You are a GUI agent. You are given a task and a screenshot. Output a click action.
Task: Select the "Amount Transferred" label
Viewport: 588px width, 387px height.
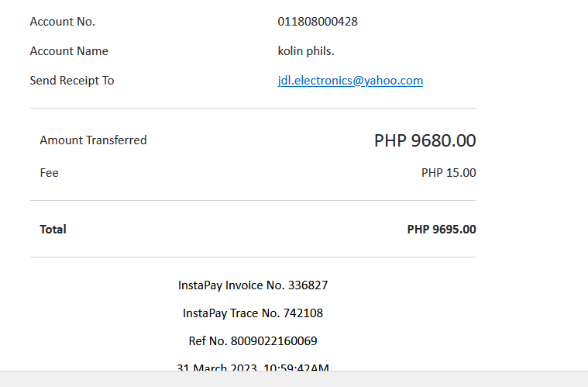93,140
